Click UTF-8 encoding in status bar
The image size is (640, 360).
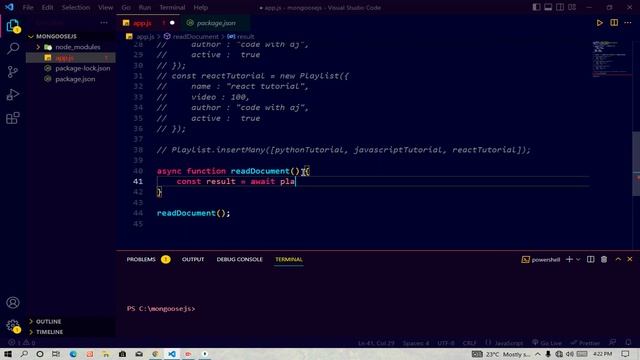446,343
